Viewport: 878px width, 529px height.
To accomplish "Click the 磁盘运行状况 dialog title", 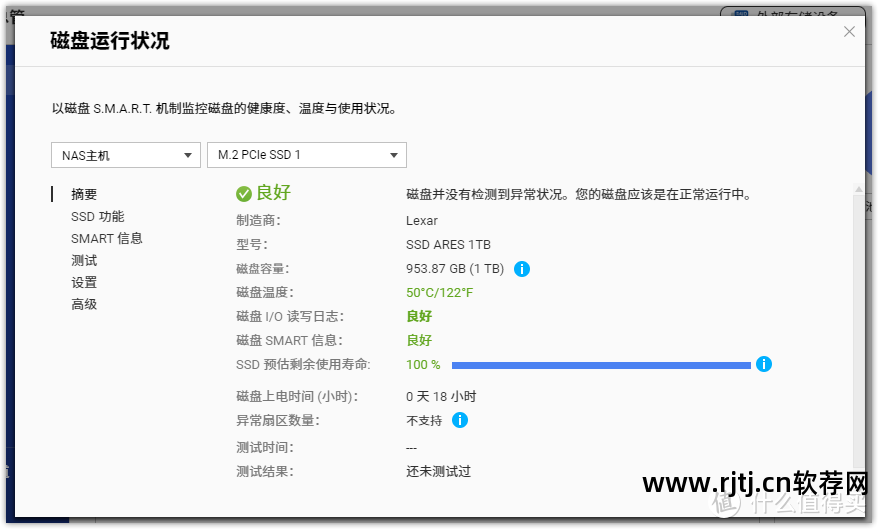I will [x=110, y=41].
